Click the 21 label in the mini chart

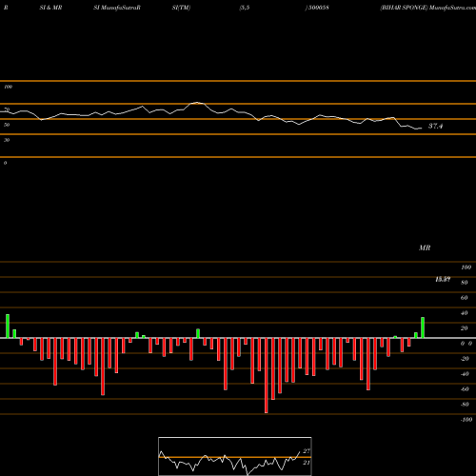point(307,463)
